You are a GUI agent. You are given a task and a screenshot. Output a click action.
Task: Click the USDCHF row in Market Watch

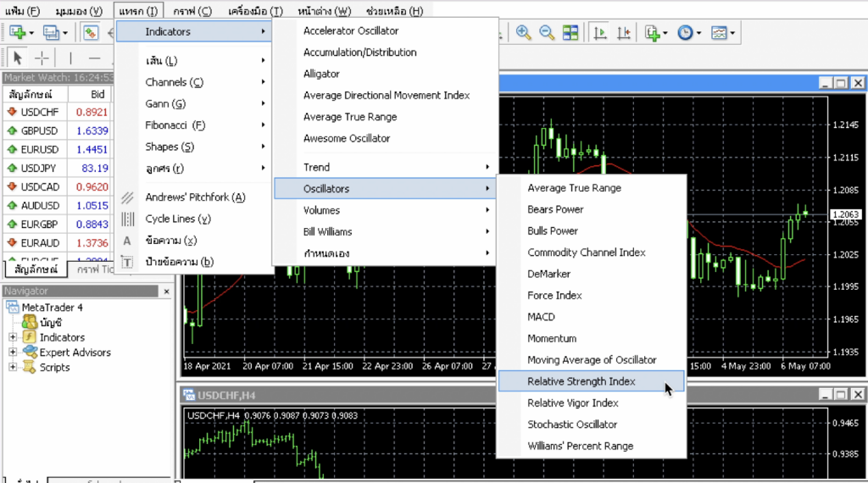pyautogui.click(x=58, y=112)
